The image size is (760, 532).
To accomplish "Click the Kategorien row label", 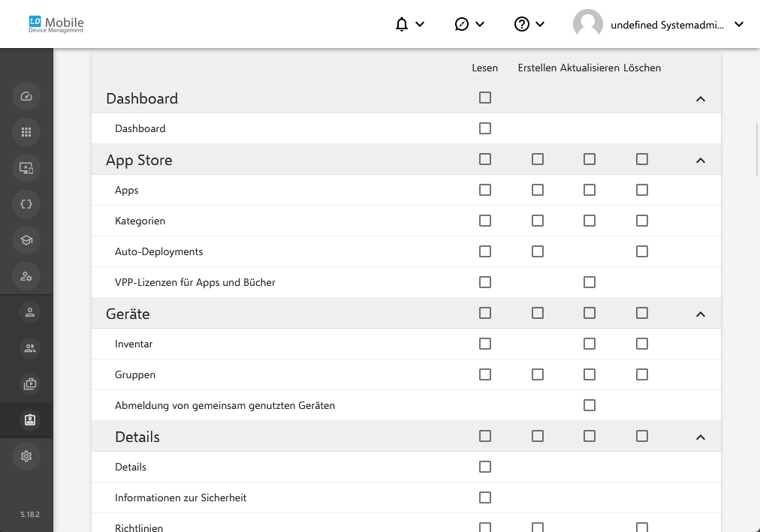I will click(140, 221).
